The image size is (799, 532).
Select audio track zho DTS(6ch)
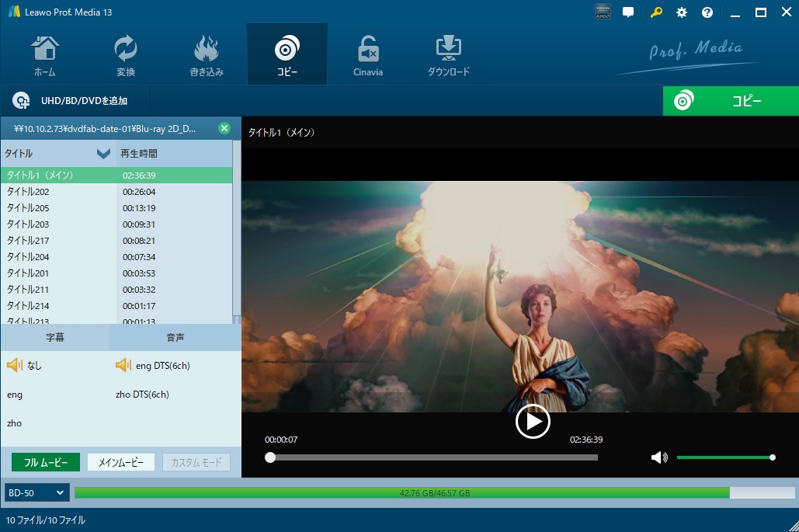tap(142, 395)
